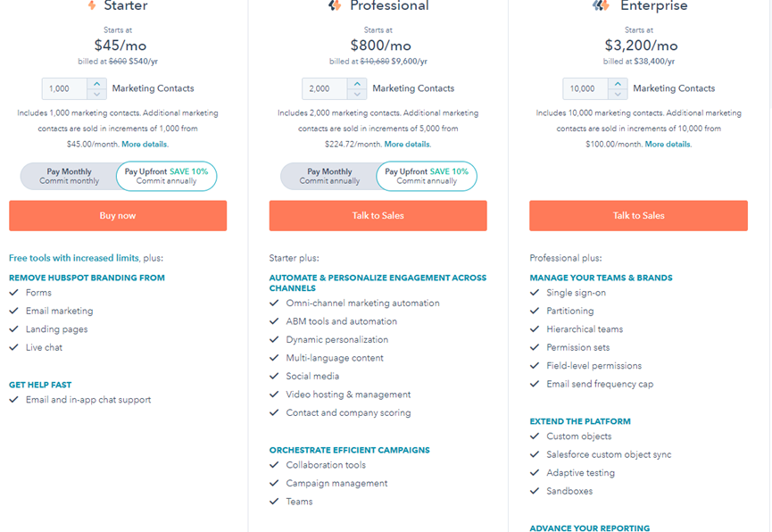Choose Pay Upfront for the Starter plan
Viewport: 772px width, 532px height.
[x=166, y=176]
